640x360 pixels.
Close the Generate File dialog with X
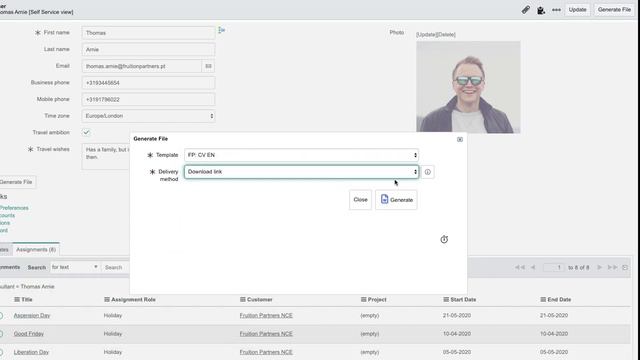point(460,140)
